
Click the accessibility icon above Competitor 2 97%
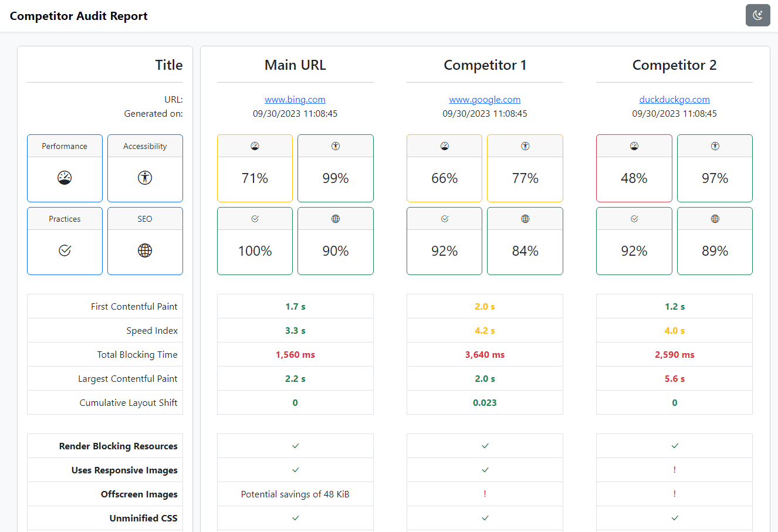pyautogui.click(x=715, y=146)
